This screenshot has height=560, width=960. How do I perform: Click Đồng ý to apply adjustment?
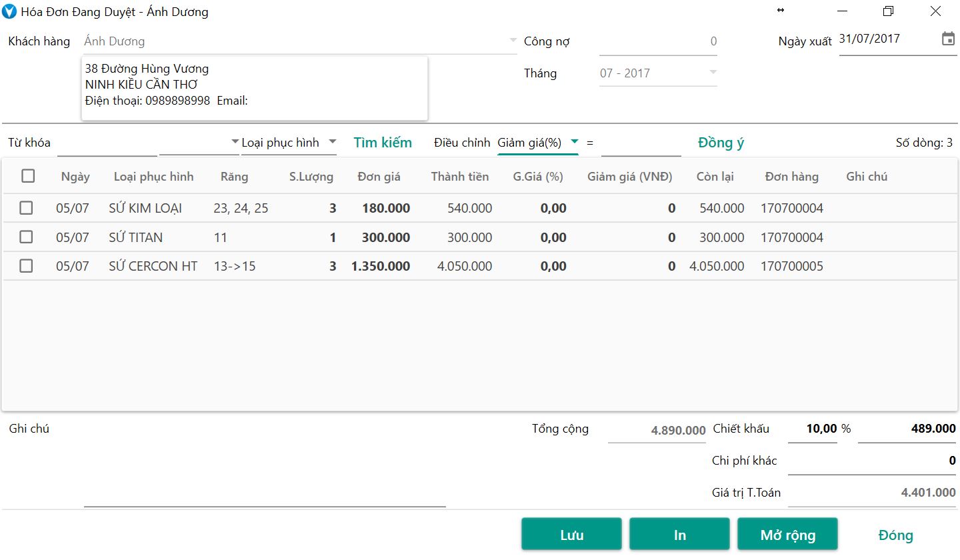[x=721, y=143]
